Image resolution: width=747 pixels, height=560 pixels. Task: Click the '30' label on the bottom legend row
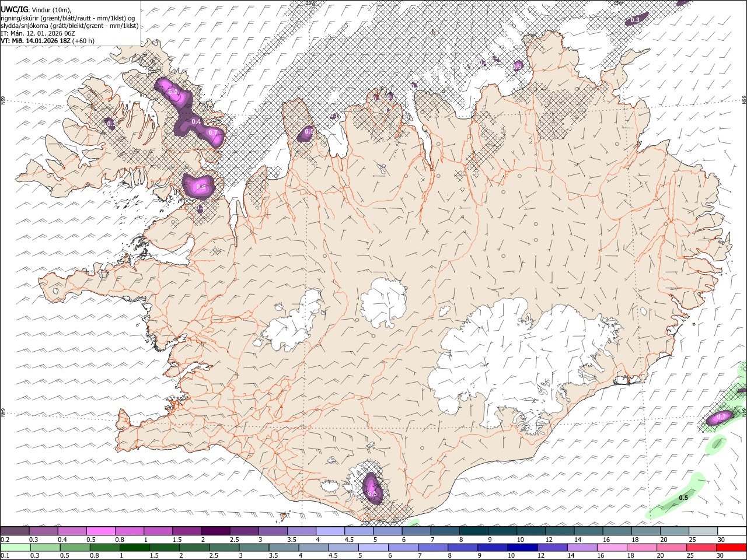(720, 556)
